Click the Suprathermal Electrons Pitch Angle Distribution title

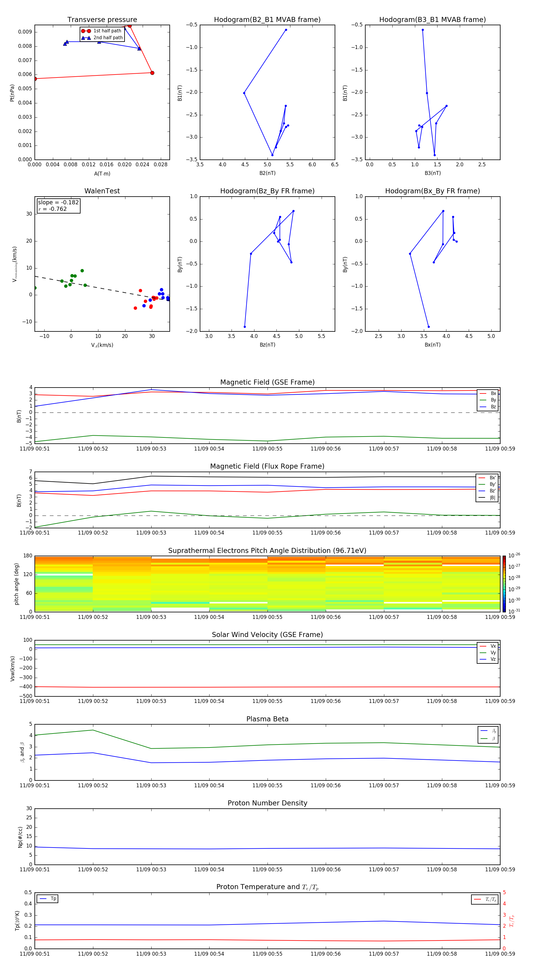tap(267, 551)
